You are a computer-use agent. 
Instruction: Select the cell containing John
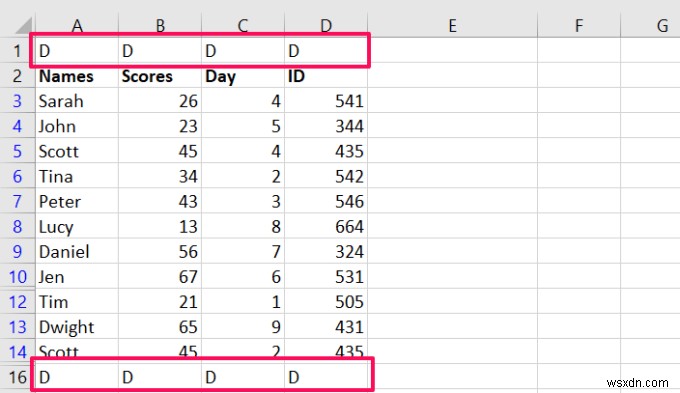(77, 126)
